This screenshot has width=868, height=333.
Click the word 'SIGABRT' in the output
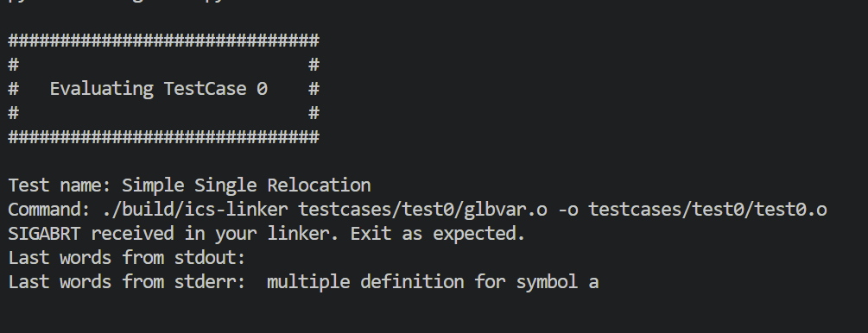pyautogui.click(x=44, y=234)
